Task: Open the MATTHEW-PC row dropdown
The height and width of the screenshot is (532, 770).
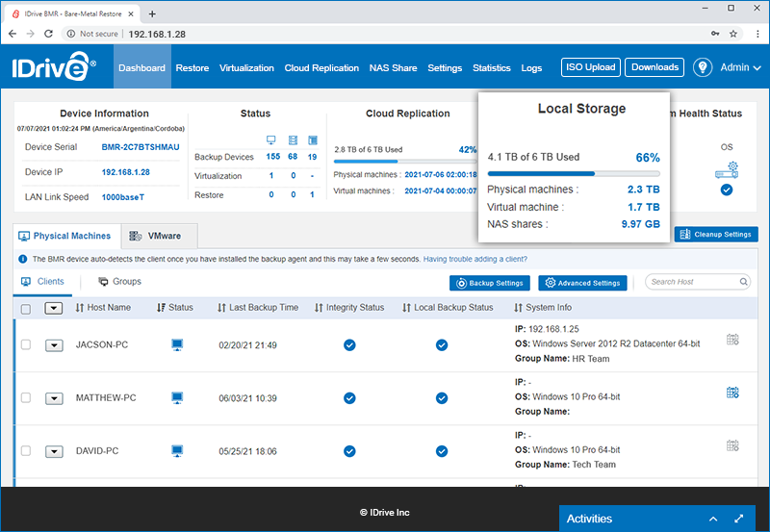Action: [x=54, y=398]
